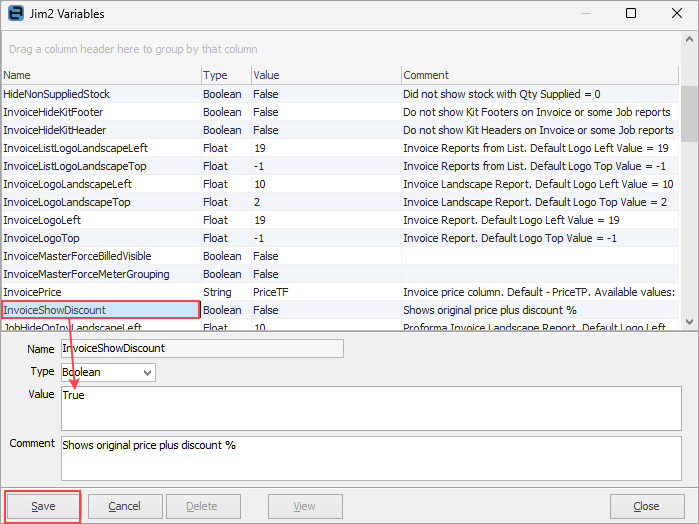Click the Name field
The height and width of the screenshot is (524, 699).
pos(201,349)
